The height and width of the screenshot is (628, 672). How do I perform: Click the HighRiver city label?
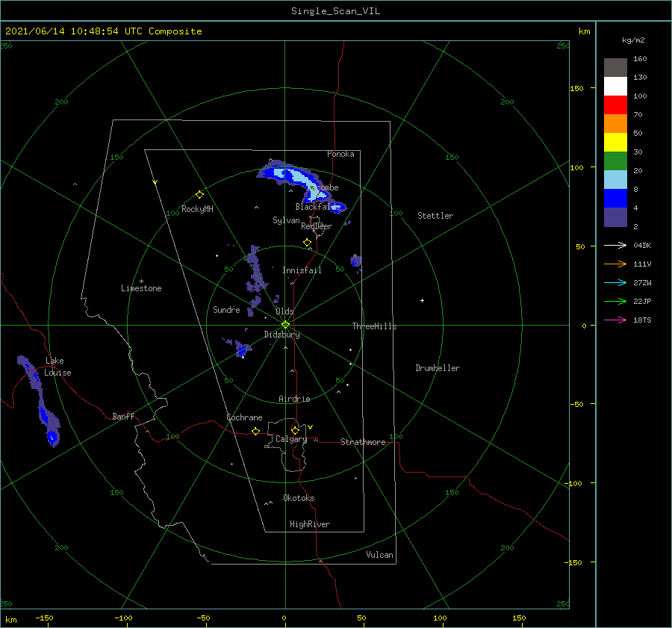point(310,524)
